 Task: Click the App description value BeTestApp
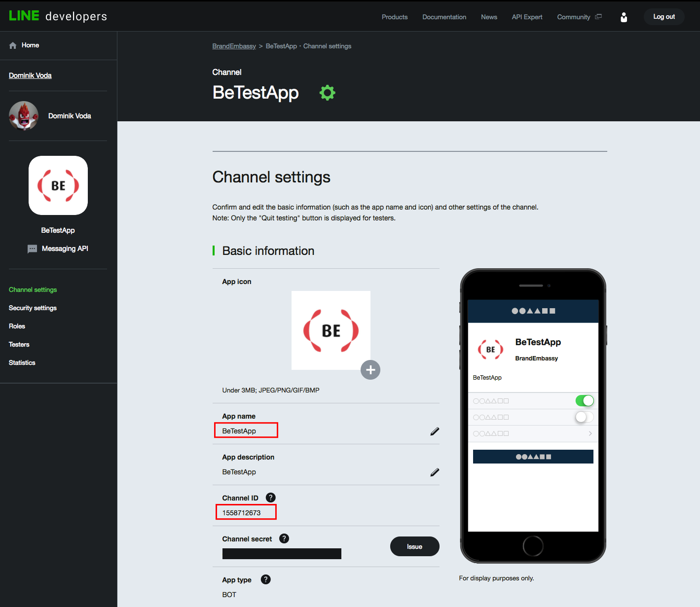coord(239,472)
